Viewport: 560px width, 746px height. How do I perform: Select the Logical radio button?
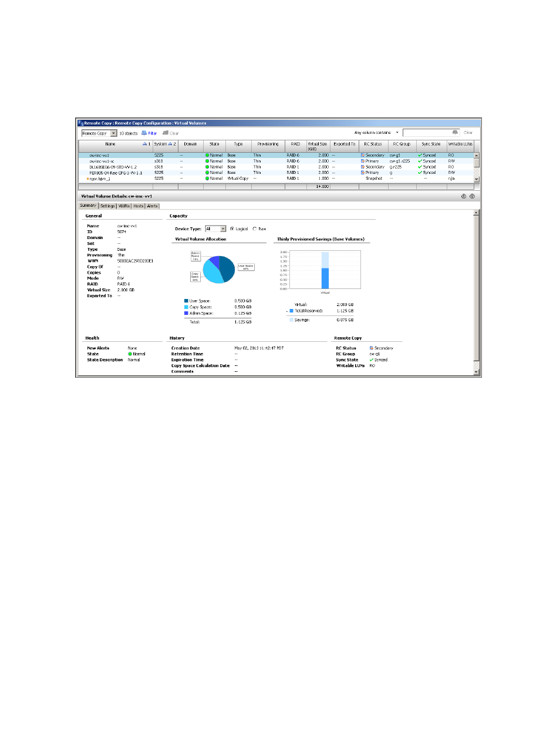pos(232,229)
